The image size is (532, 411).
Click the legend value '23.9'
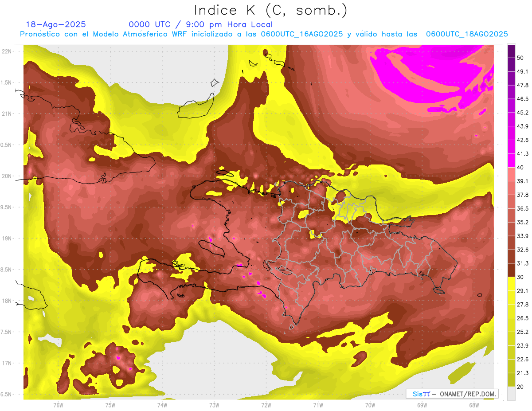click(523, 345)
